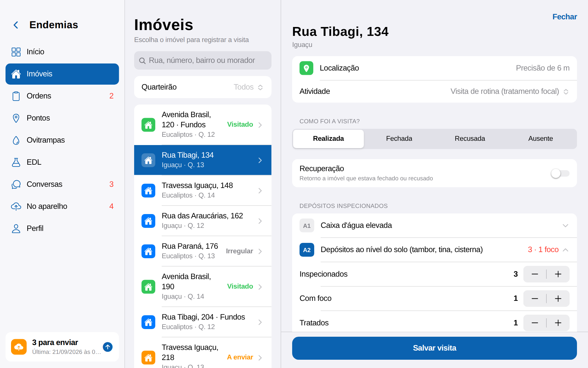Click the Fechar link

click(564, 17)
